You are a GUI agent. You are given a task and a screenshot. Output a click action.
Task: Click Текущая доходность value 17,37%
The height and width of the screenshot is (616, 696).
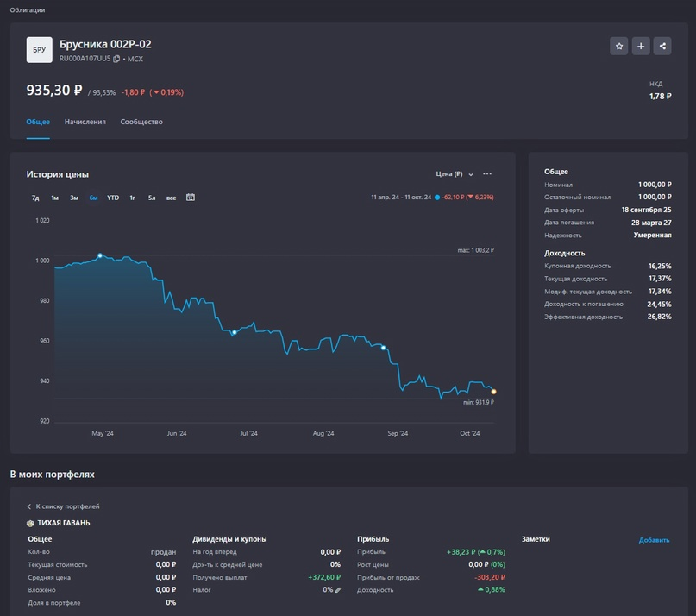tap(660, 279)
